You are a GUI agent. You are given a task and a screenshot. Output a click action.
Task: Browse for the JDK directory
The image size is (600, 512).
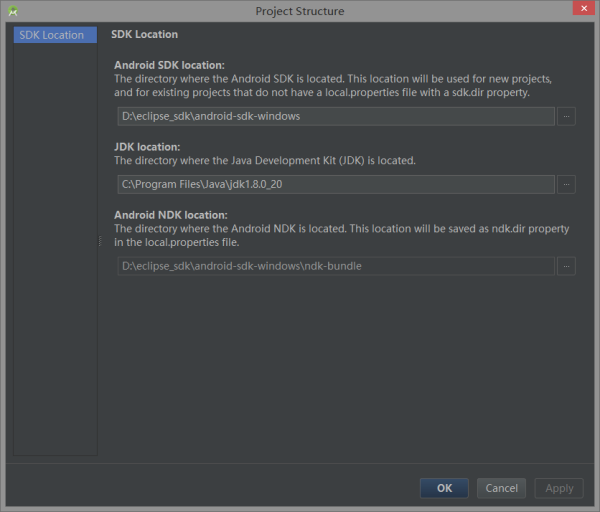(x=566, y=184)
